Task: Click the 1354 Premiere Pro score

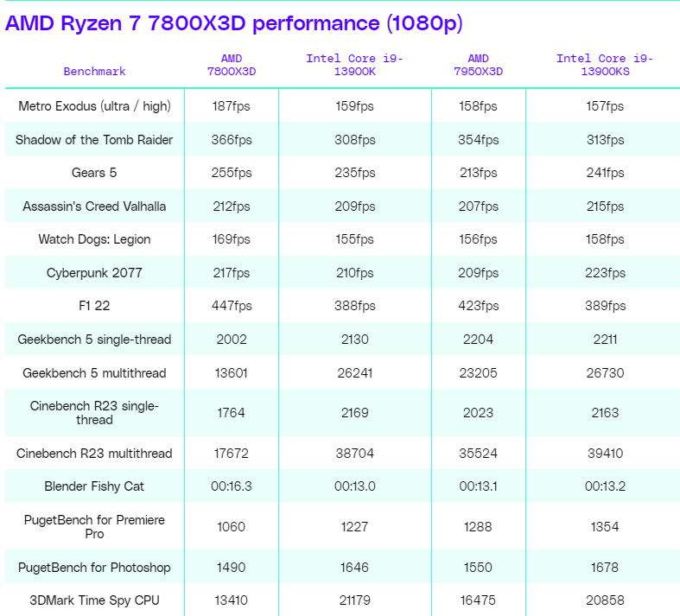Action: [605, 527]
